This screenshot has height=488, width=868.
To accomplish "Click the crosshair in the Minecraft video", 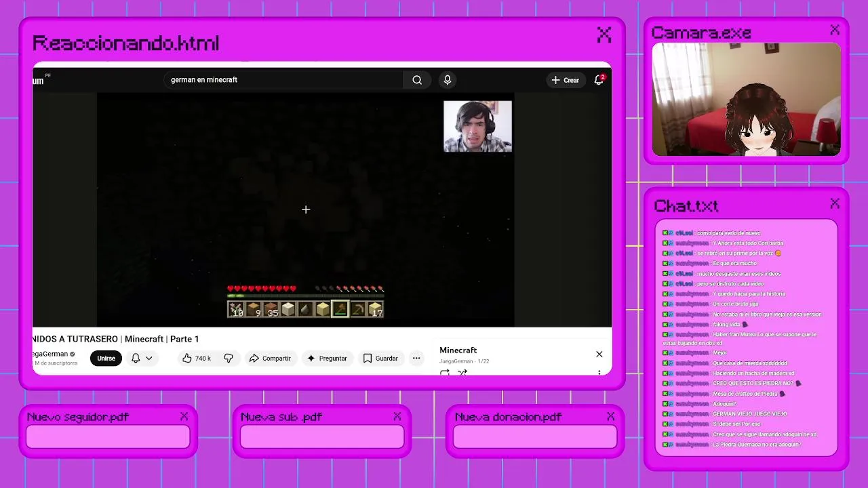I will [x=306, y=209].
